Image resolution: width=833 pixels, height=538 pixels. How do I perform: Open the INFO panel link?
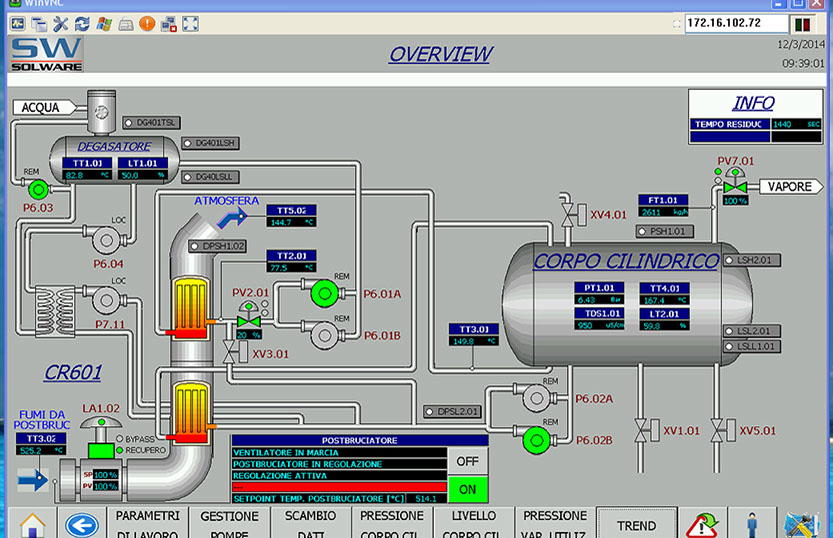pyautogui.click(x=752, y=103)
